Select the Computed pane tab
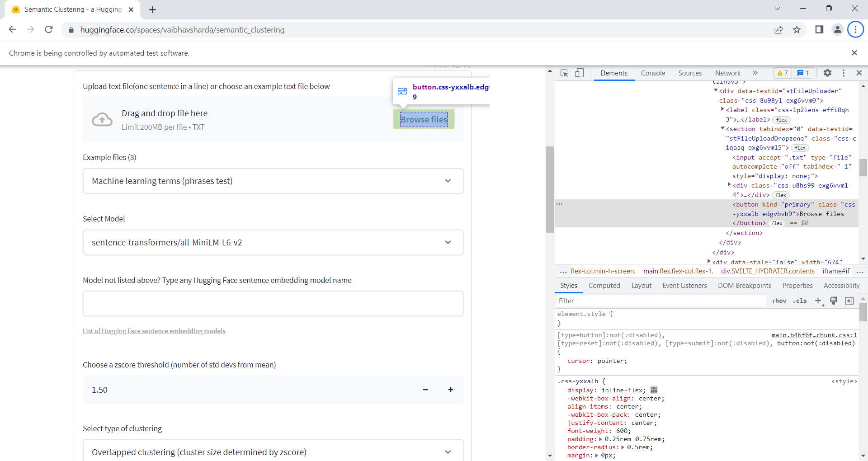Screen dimensions: 868x461 pos(604,286)
